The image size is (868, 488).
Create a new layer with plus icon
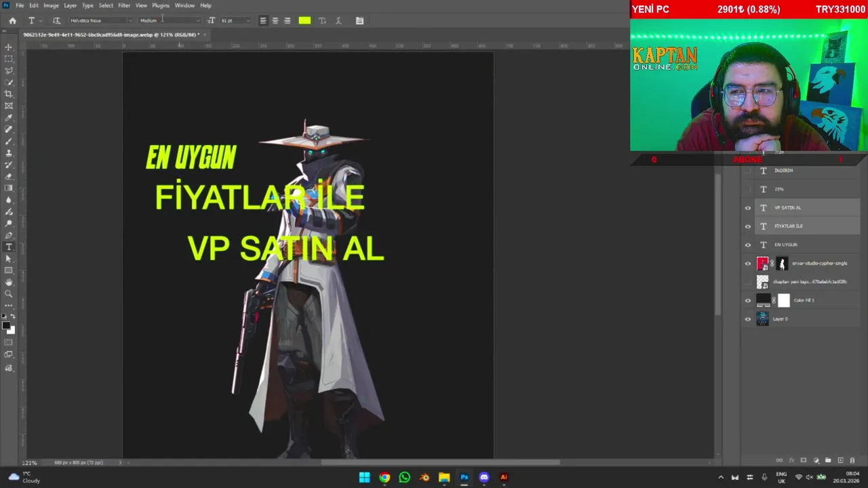point(841,460)
